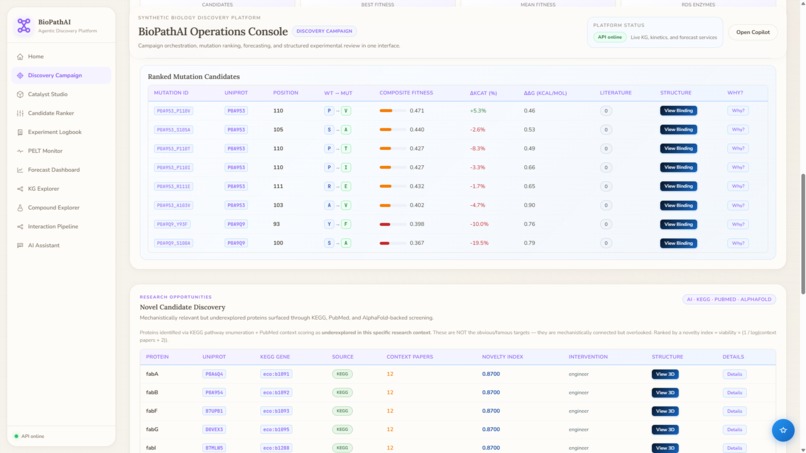The image size is (806, 453).
Task: Click the KEGG source badge for fabF
Action: coord(342,411)
